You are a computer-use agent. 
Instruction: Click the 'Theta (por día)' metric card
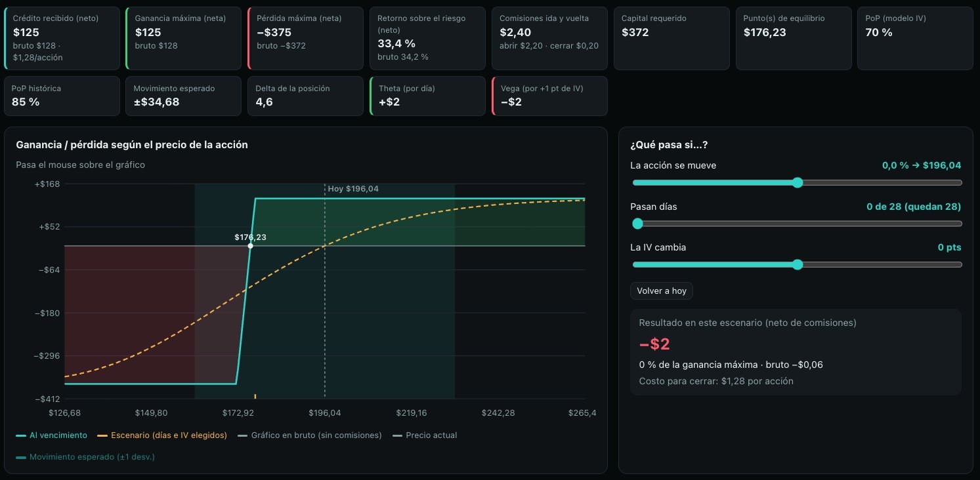[428, 96]
